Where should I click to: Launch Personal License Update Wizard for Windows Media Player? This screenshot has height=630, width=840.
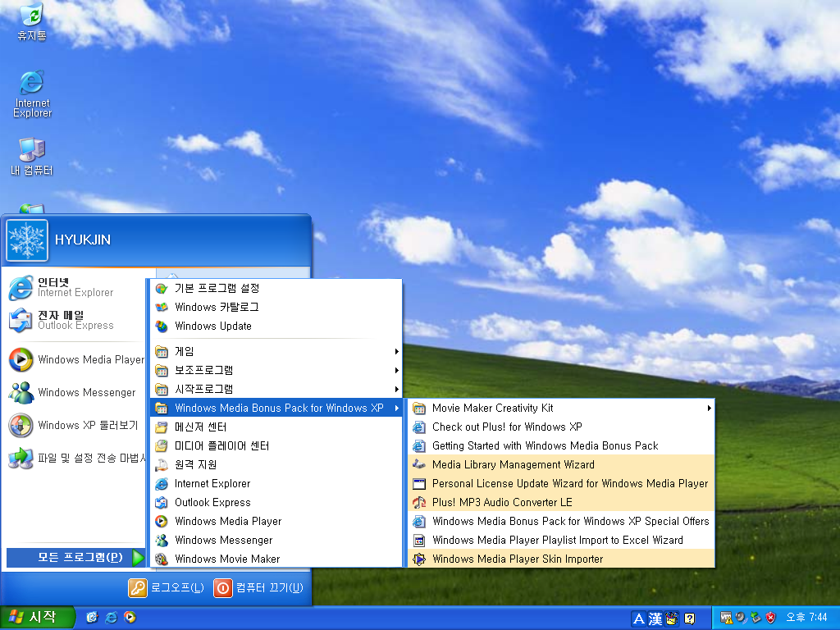(561, 483)
